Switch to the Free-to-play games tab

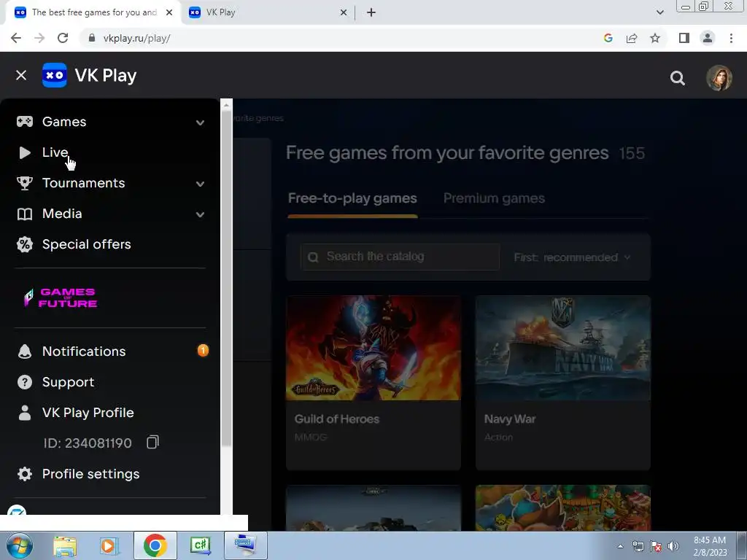[x=352, y=198]
